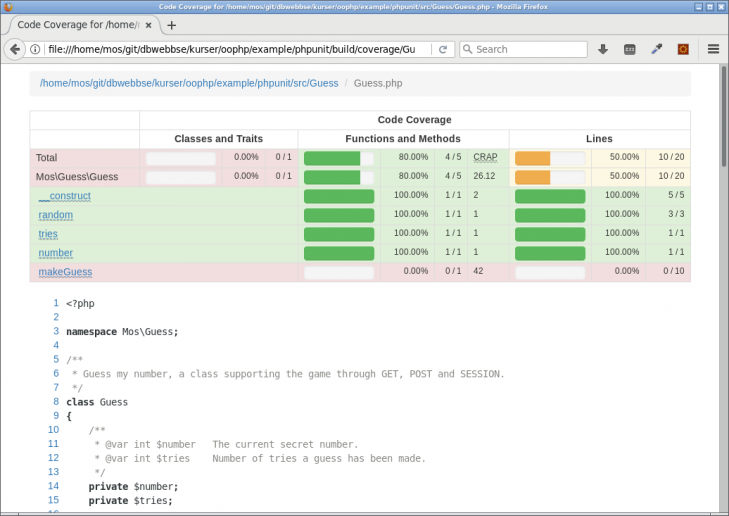The width and height of the screenshot is (729, 516).
Task: Click line number 8 in source
Action: coord(56,401)
